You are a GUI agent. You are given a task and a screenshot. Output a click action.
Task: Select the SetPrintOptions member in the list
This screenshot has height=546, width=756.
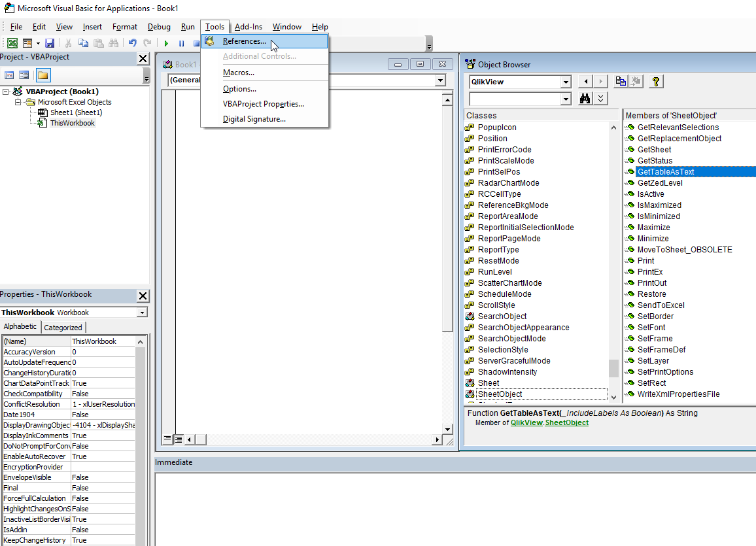coord(665,372)
